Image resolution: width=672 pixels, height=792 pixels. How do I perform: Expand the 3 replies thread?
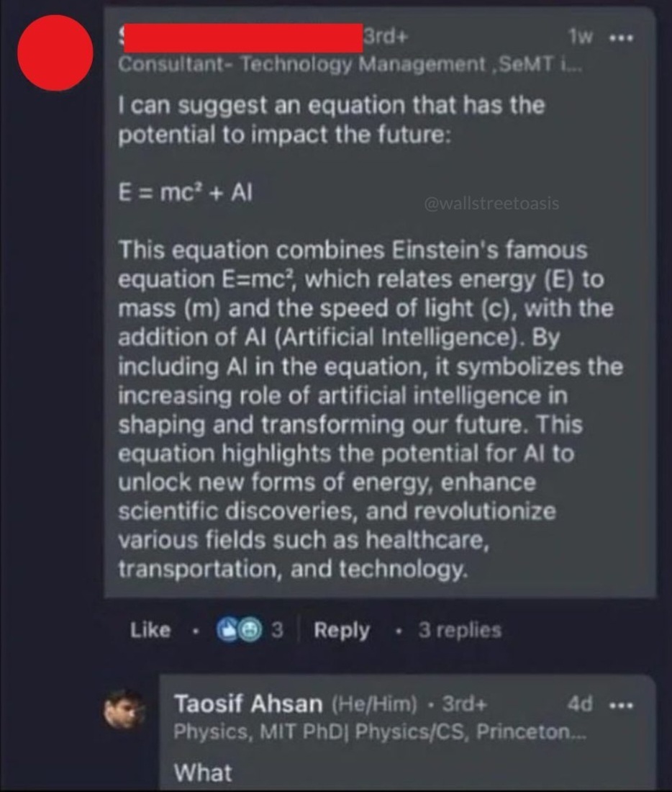coord(459,631)
